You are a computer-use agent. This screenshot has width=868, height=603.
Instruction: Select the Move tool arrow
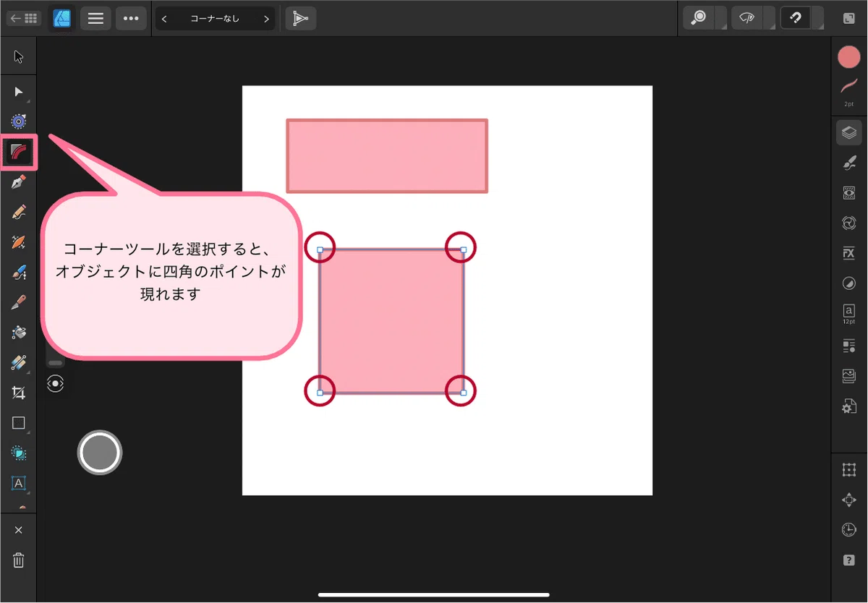click(x=19, y=57)
